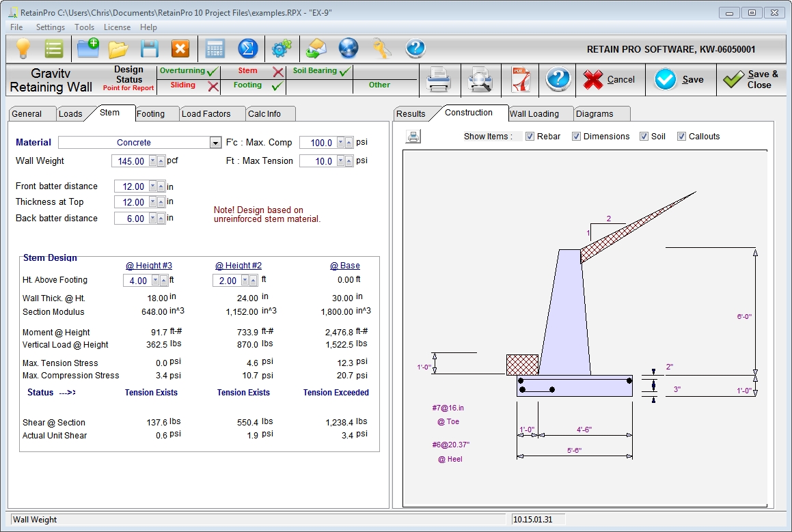Increase Wall Weight using the up spinner
792x532 pixels.
(x=161, y=161)
